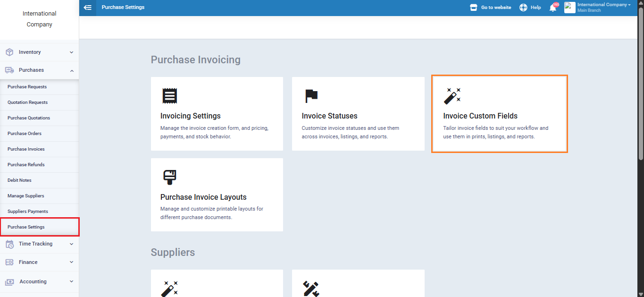Open the Purchase Invoice Layouts title link
Screen dimensions: 644x297
click(203, 197)
